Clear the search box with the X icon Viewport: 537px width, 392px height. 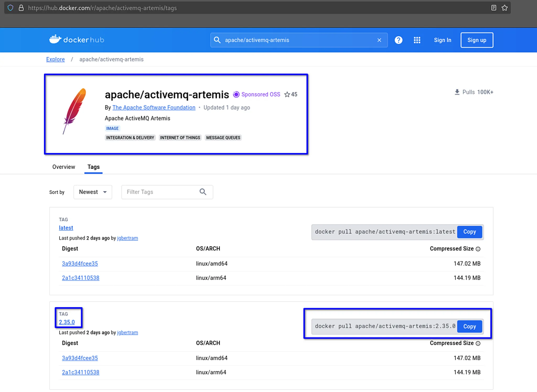[379, 40]
